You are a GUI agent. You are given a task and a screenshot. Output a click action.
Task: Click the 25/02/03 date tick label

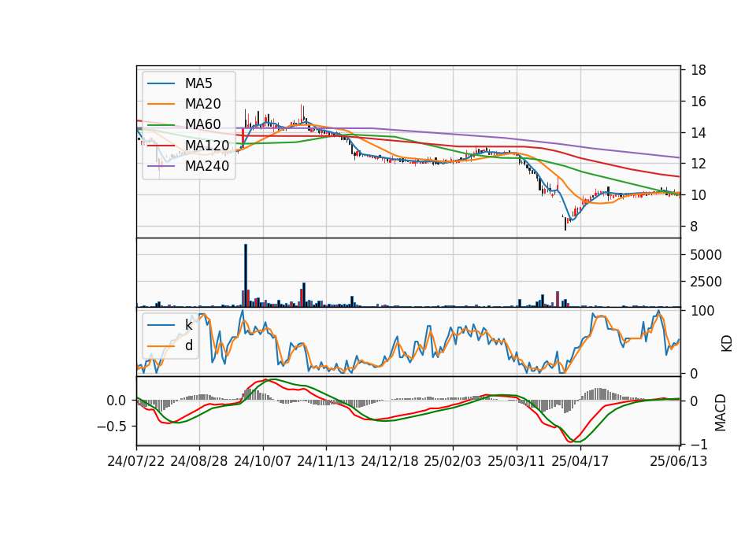tap(453, 461)
